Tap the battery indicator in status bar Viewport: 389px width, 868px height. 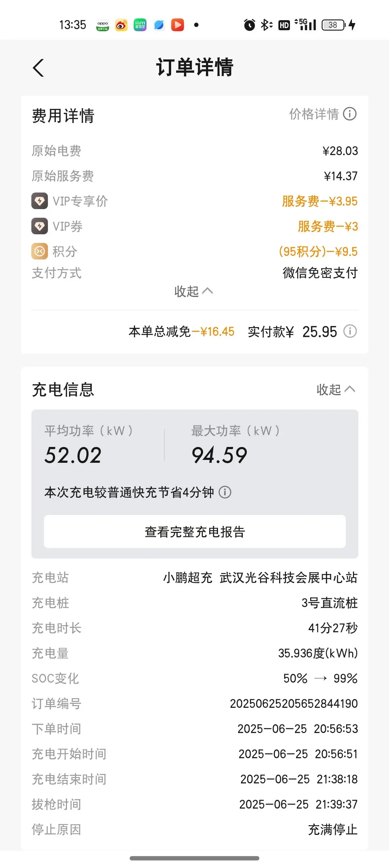point(333,25)
